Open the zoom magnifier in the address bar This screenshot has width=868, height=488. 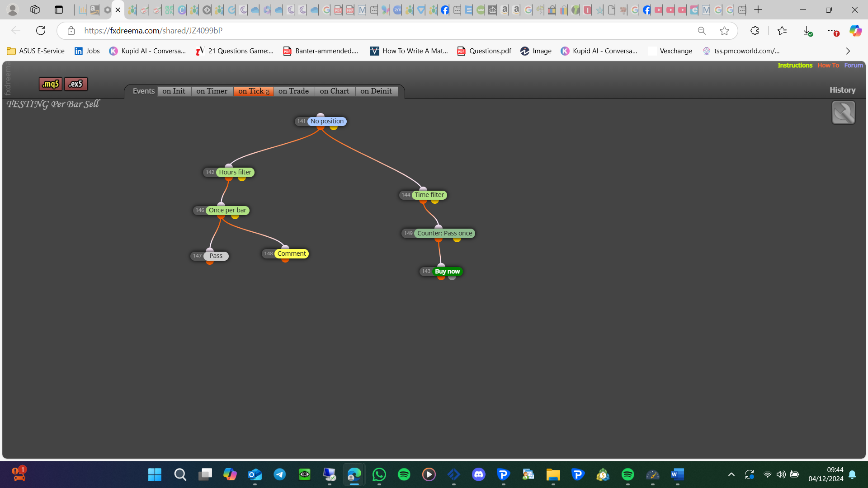(702, 31)
